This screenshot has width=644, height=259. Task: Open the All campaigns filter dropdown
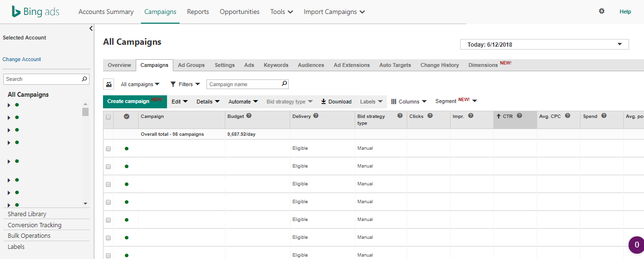click(140, 84)
